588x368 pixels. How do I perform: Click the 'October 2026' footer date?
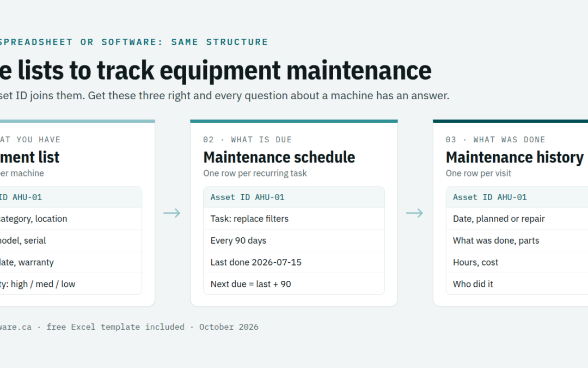pyautogui.click(x=229, y=327)
